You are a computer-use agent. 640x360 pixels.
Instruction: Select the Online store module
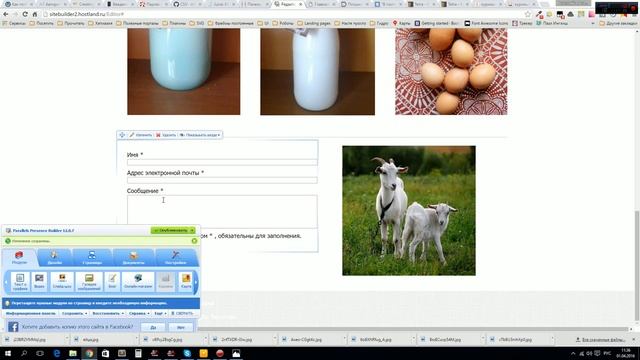138,282
